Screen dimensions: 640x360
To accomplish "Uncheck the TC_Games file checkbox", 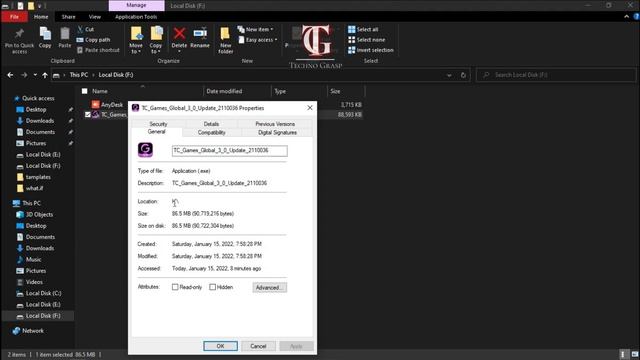I will 87,115.
